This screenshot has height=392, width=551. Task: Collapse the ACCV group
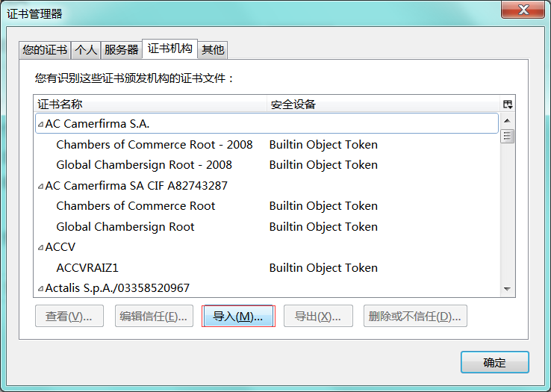(x=41, y=247)
